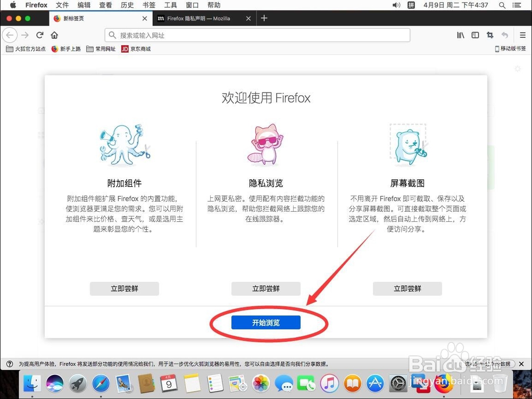The width and height of the screenshot is (532, 399).
Task: Dismiss the data sharing notification bar
Action: point(521,364)
